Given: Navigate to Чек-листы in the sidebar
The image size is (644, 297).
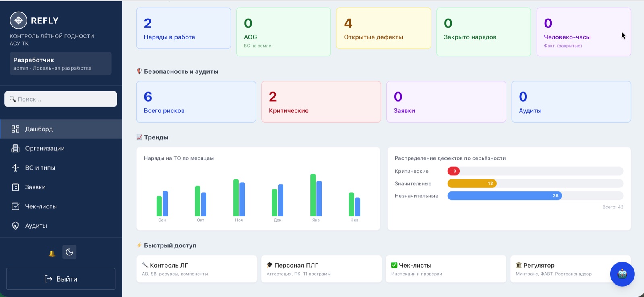Looking at the screenshot, I should 61,206.
